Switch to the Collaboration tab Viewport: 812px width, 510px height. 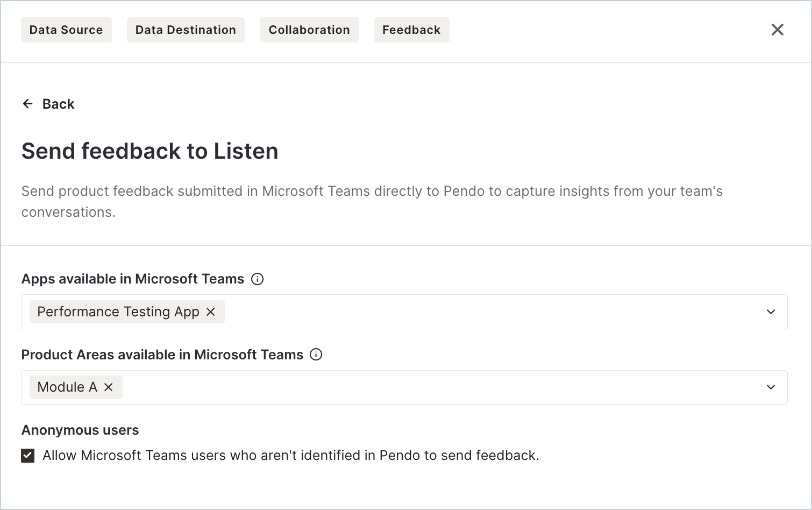(x=309, y=30)
